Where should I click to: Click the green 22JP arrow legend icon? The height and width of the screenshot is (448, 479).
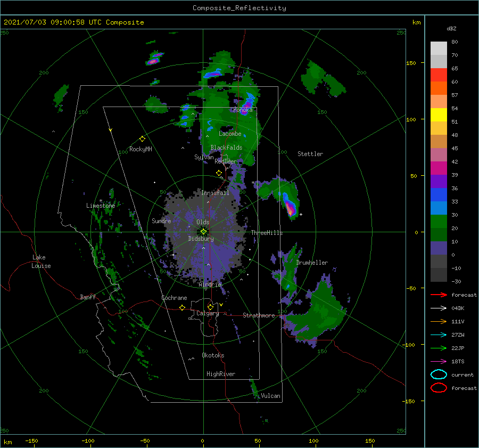coord(439,348)
